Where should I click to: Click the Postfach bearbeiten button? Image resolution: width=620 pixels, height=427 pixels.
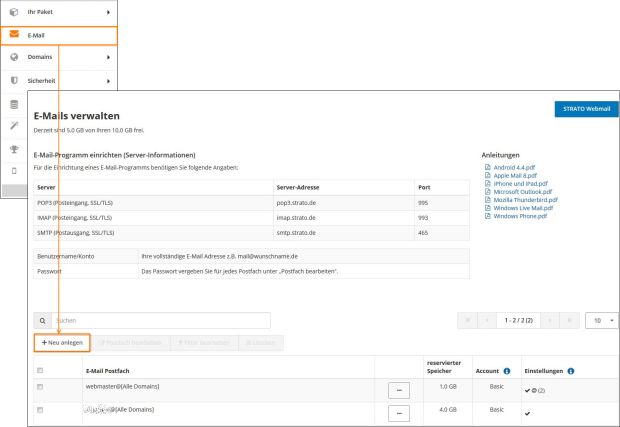[x=130, y=342]
